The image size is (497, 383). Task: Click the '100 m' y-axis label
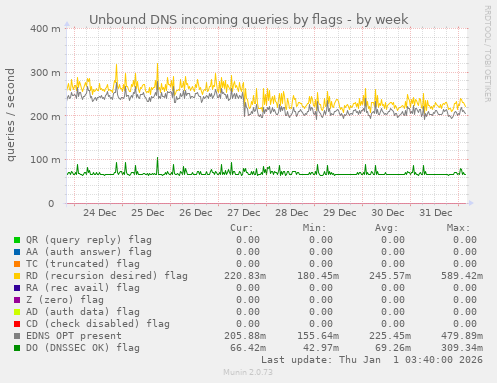pos(46,160)
